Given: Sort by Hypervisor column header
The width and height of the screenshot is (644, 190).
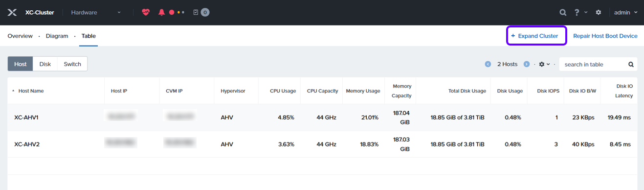Looking at the screenshot, I should [233, 91].
